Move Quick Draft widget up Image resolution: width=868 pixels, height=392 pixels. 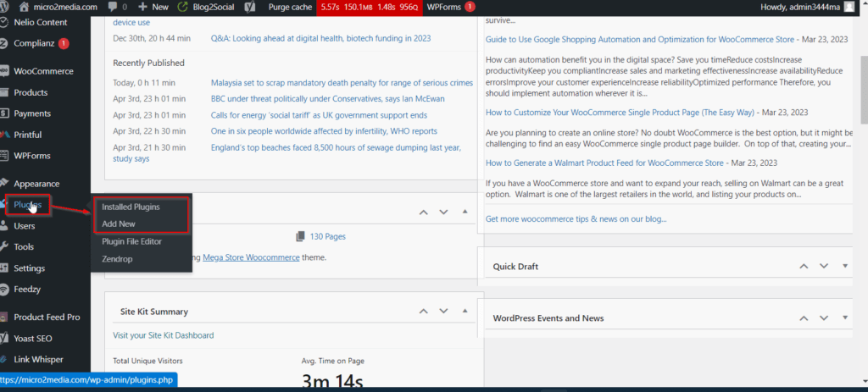(804, 266)
